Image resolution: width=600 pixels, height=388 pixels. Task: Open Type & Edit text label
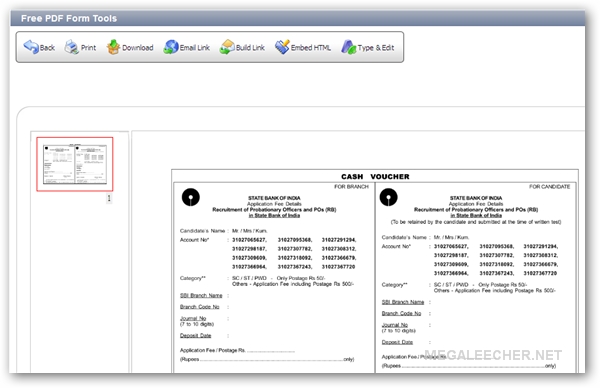point(376,48)
